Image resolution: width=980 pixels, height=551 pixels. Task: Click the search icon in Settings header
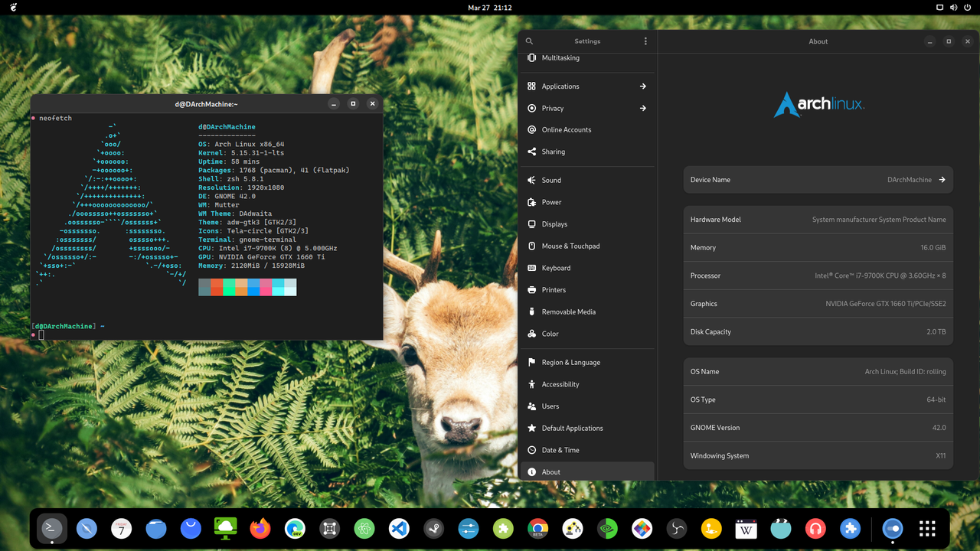(x=529, y=41)
